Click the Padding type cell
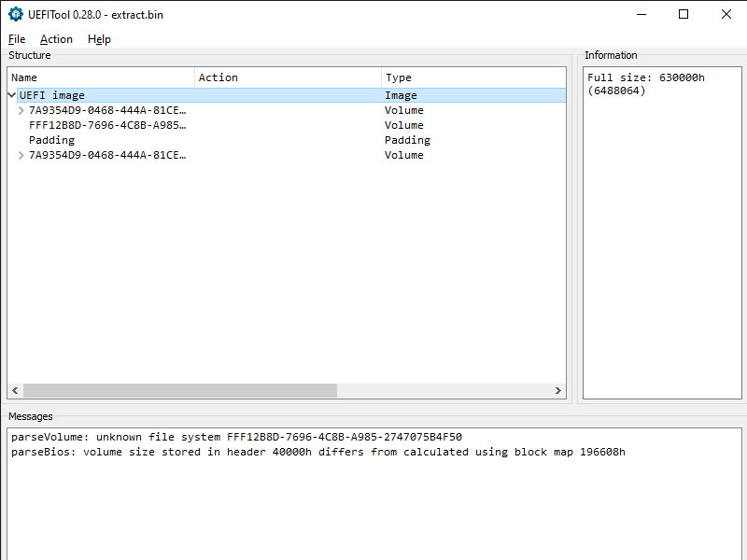The image size is (747, 560). coord(407,140)
